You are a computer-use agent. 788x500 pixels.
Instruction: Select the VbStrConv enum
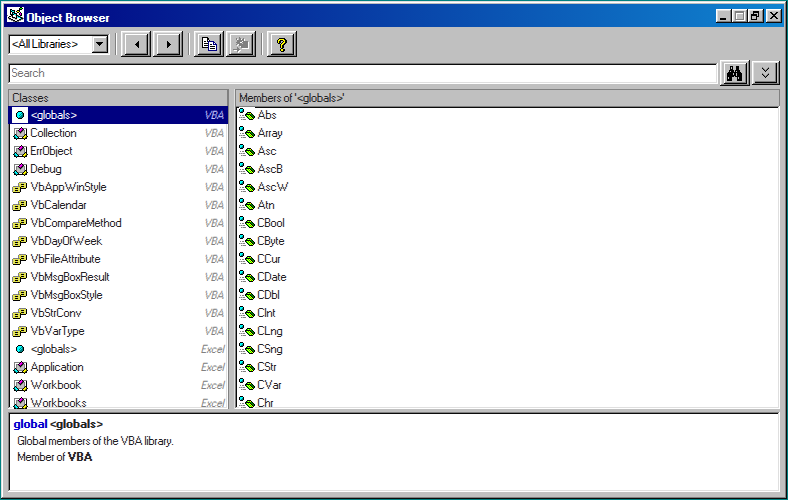click(x=119, y=313)
